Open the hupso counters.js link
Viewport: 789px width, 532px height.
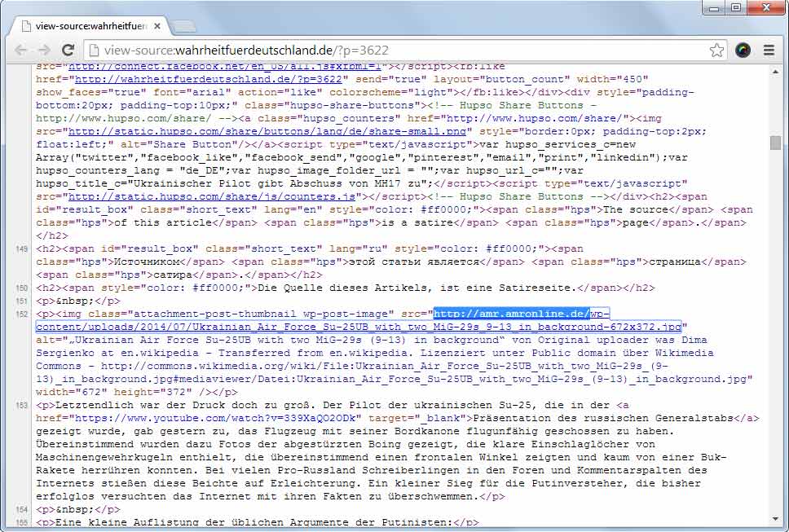212,196
